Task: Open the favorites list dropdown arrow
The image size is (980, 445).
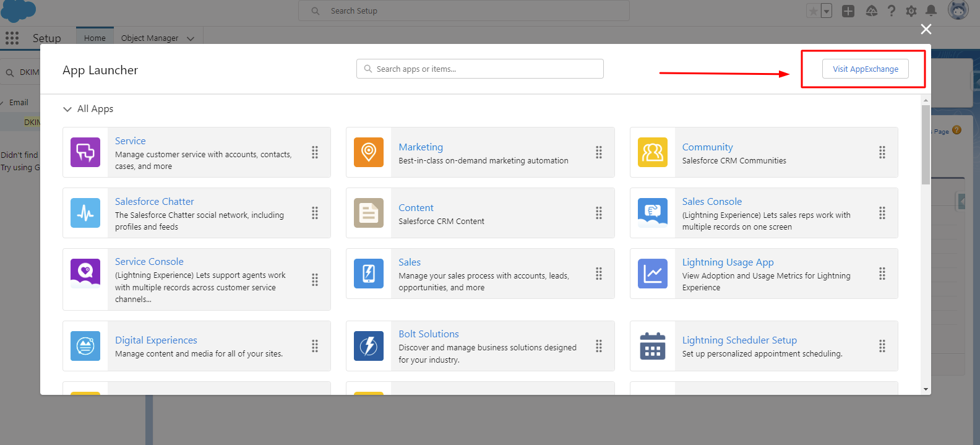Action: 827,11
